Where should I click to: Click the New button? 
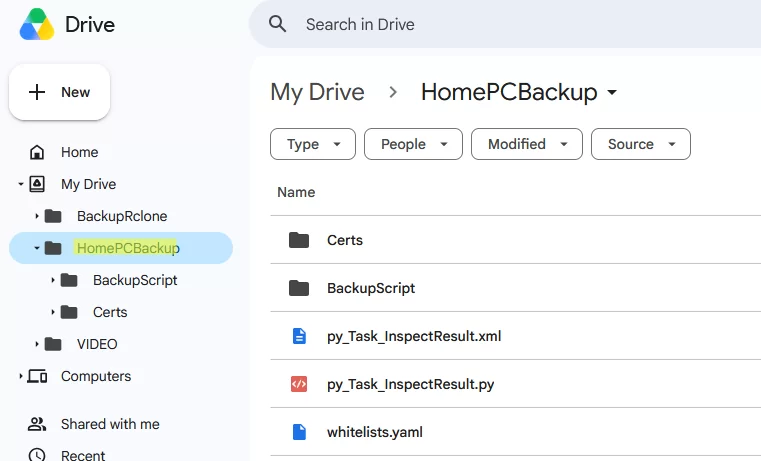(x=60, y=92)
